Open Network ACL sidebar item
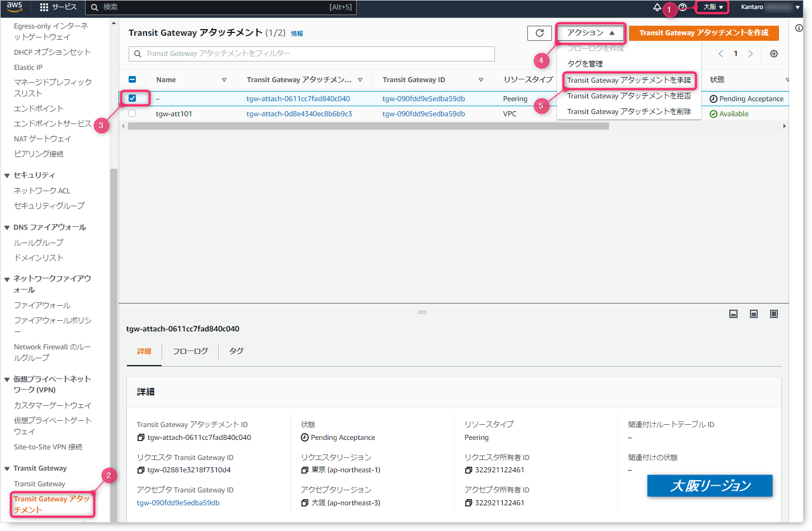812x531 pixels. pyautogui.click(x=42, y=191)
